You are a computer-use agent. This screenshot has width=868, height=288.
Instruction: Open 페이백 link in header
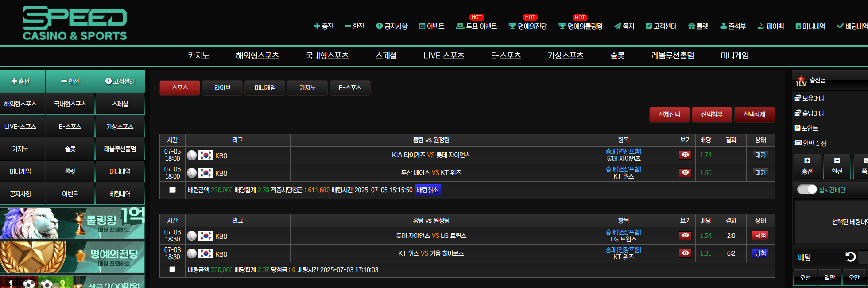point(771,26)
